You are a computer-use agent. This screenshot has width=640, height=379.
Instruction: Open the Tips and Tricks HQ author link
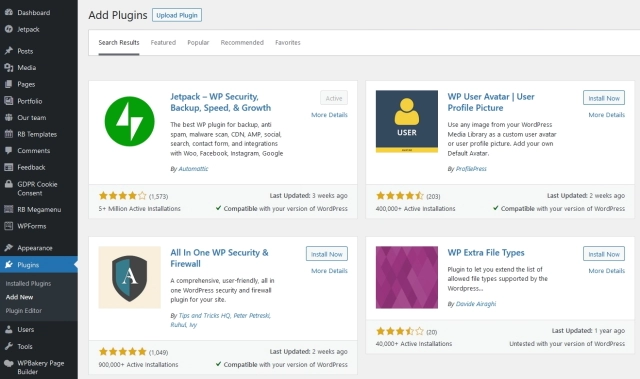tap(204, 315)
